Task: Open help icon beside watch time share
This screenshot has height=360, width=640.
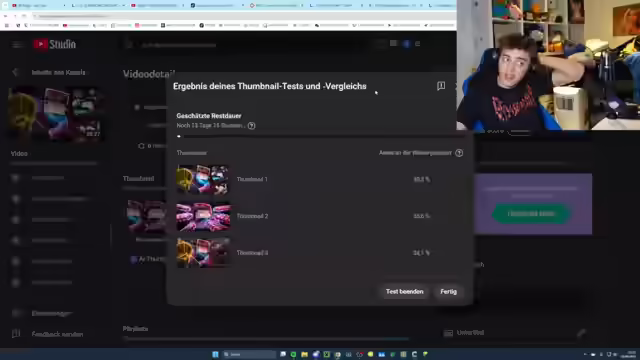Action: coord(459,153)
